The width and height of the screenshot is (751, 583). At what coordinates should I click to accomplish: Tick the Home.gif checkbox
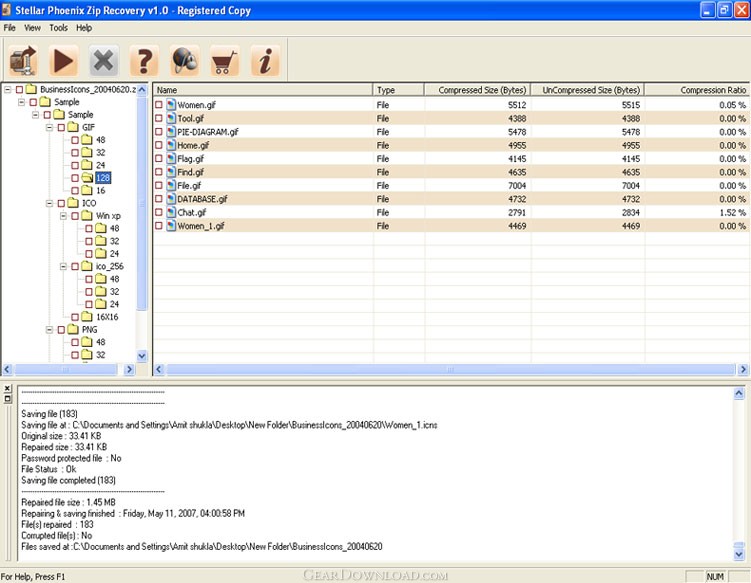tap(159, 145)
